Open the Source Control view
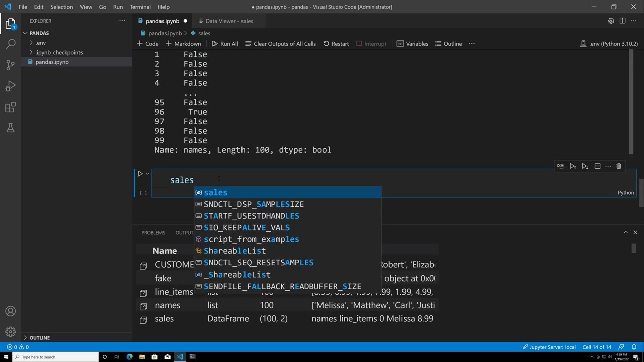 pos(10,65)
